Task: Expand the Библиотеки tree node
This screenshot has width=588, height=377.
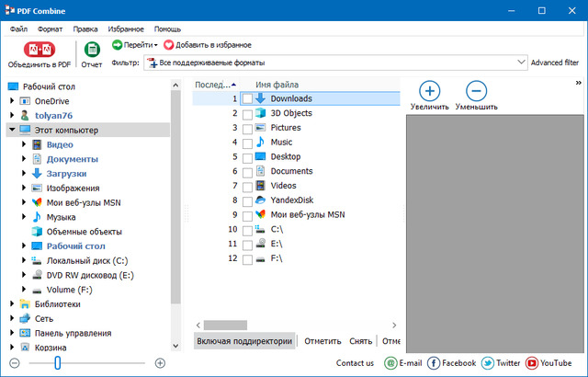Action: coord(12,303)
